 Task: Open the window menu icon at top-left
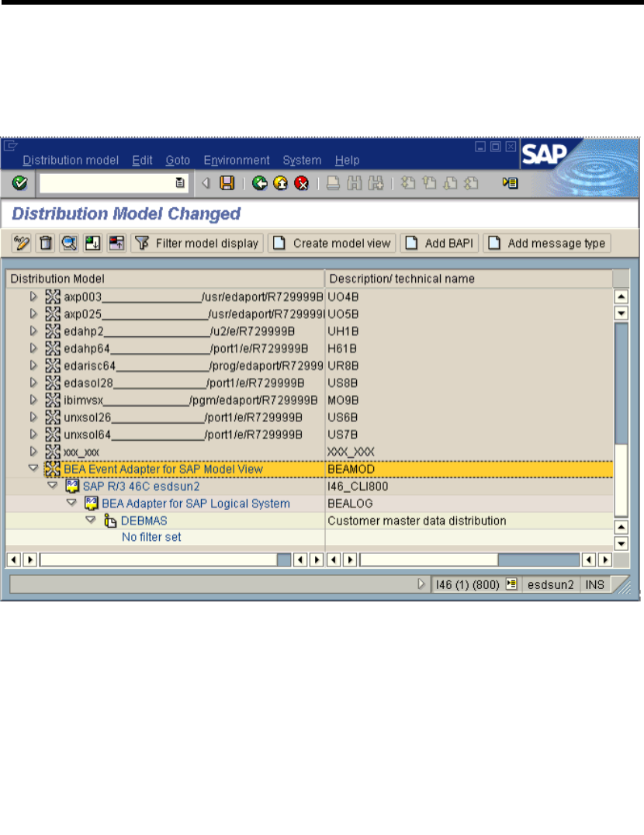[x=11, y=145]
